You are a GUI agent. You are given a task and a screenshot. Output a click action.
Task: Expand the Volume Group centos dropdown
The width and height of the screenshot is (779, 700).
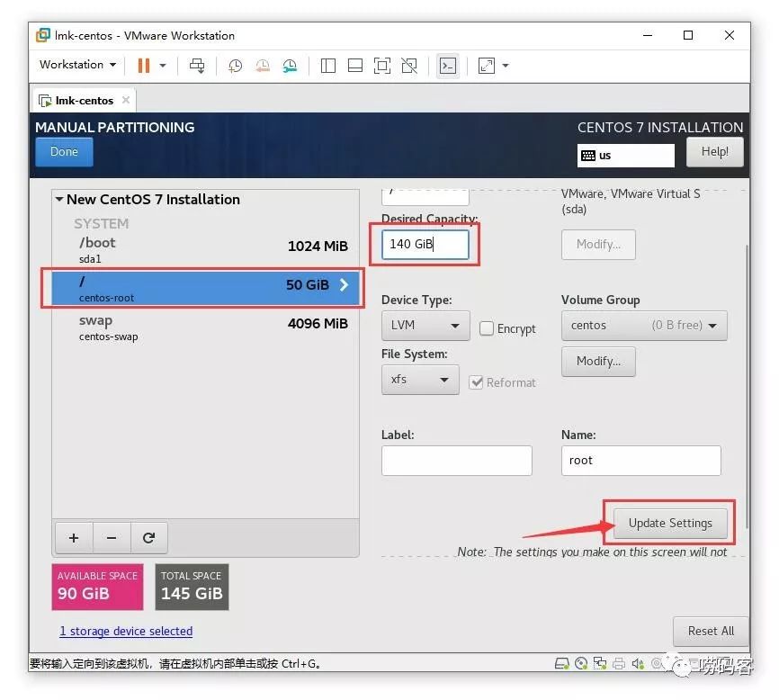pos(644,326)
